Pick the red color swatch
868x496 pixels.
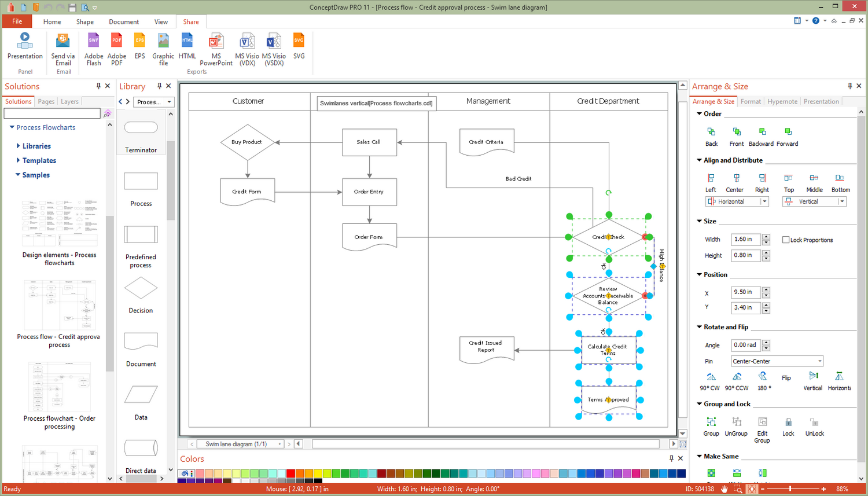click(290, 473)
